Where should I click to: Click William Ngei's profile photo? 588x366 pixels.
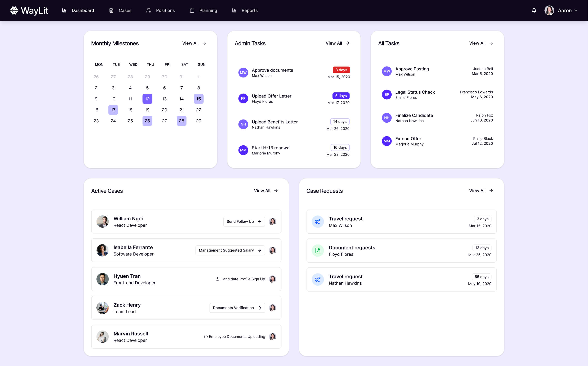point(103,222)
